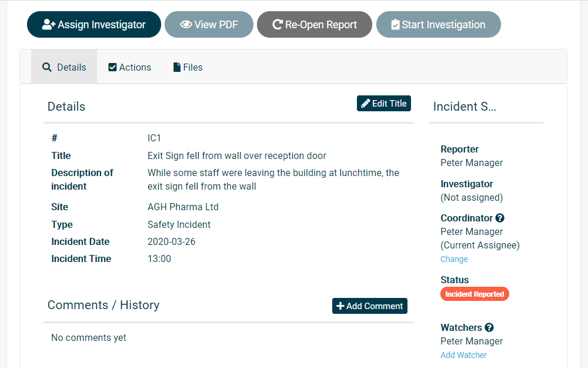Click the Add Comment button
Screen dimensions: 588x368
click(369, 306)
